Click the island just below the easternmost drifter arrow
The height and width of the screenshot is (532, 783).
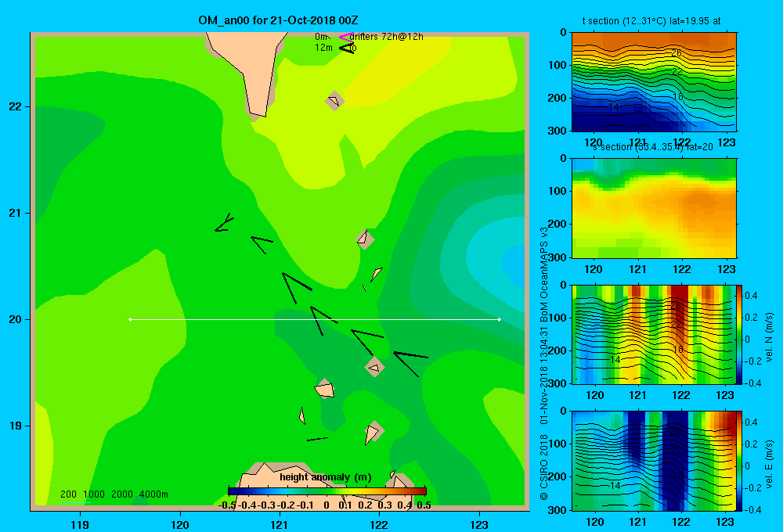point(374,368)
